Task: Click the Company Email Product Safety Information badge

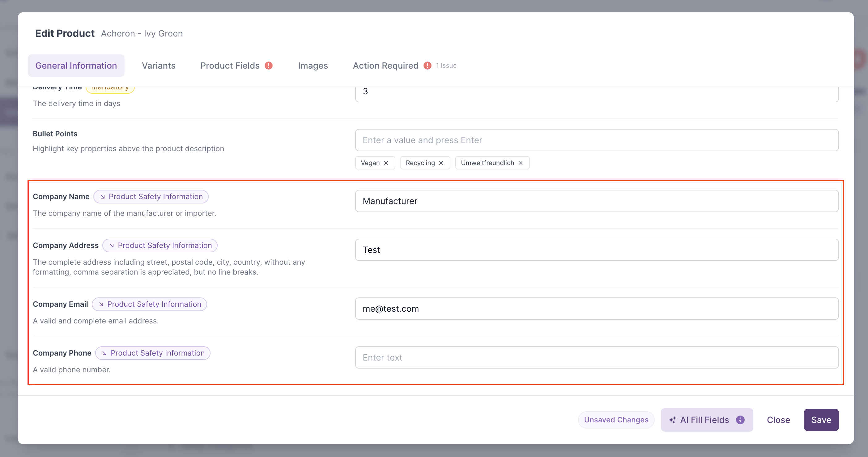Action: click(x=149, y=304)
